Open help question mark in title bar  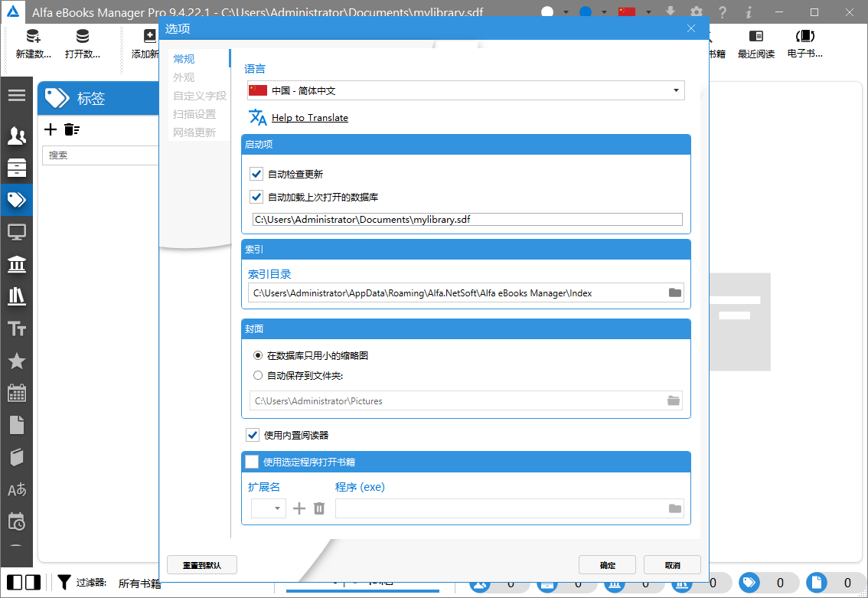point(723,11)
